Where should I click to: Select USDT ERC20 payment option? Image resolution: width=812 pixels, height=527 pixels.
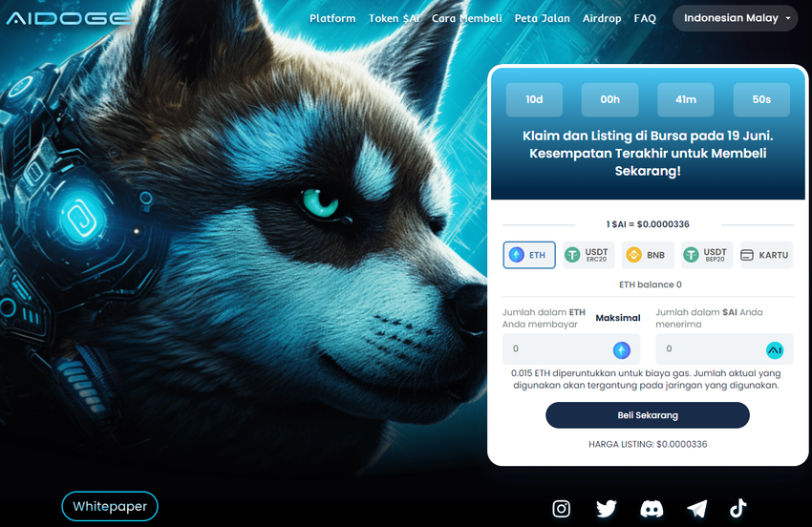[588, 255]
